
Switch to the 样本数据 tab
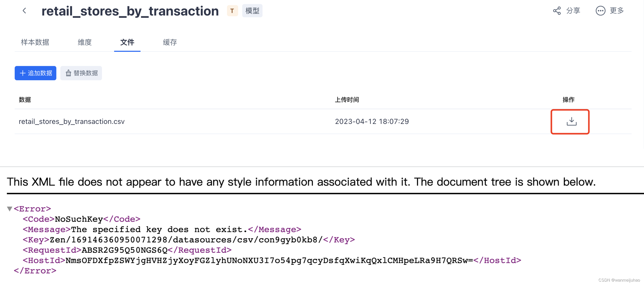(x=35, y=42)
